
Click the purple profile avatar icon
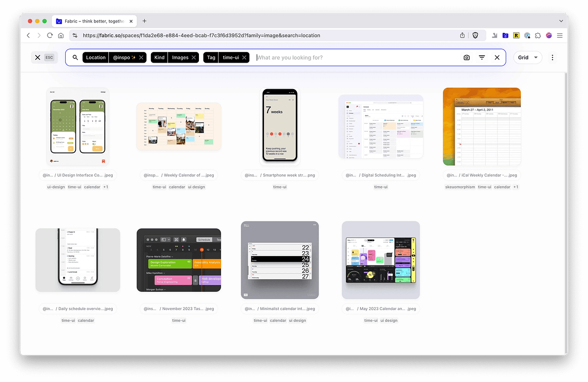pyautogui.click(x=549, y=35)
